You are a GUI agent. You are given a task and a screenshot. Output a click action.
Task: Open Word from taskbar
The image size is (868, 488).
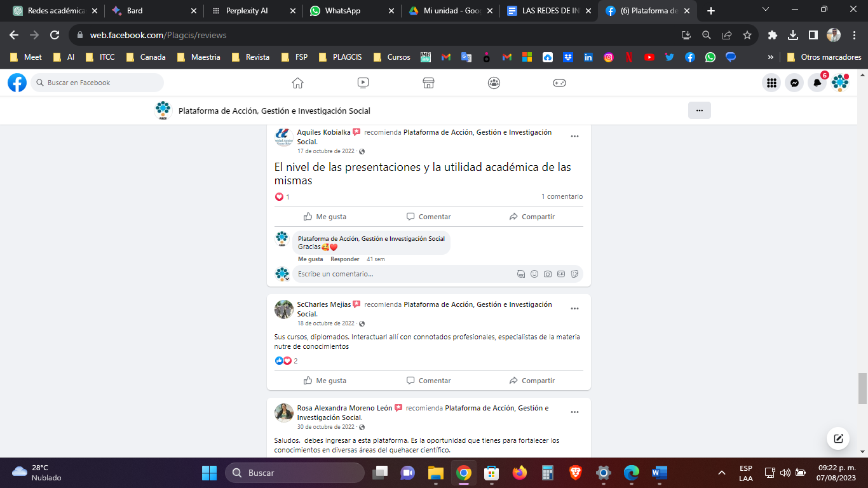[659, 473]
